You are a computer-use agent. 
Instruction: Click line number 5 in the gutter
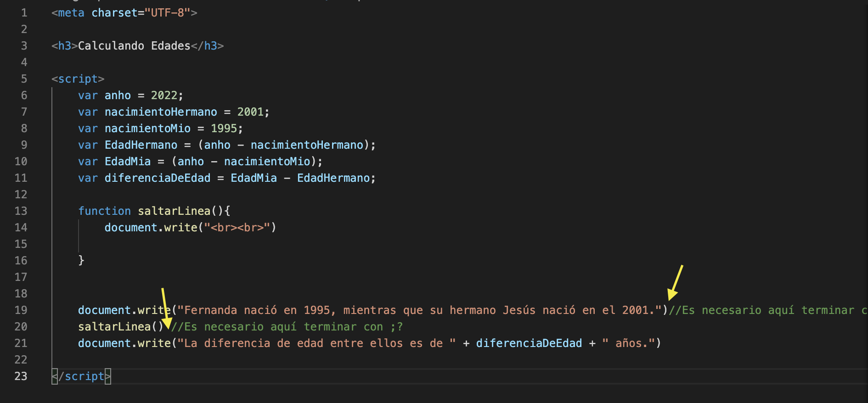point(24,79)
